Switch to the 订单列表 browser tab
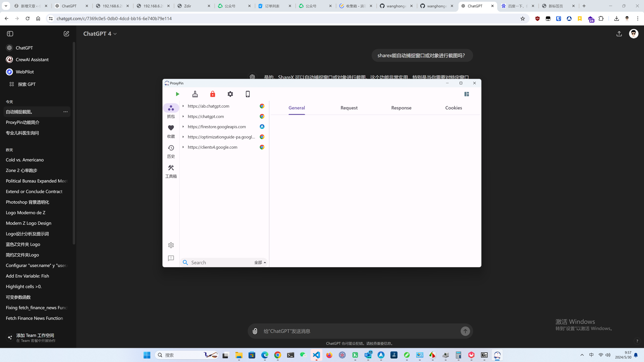The height and width of the screenshot is (362, 644). pyautogui.click(x=275, y=6)
